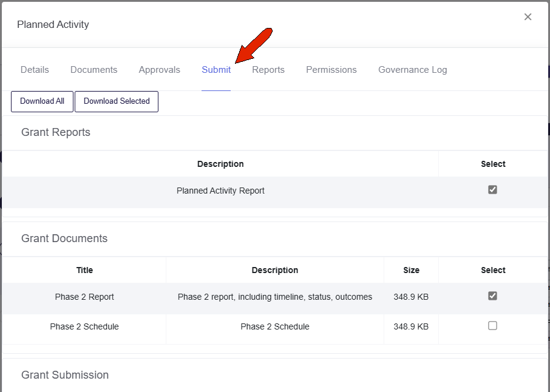Open the Reports tab
Image resolution: width=550 pixels, height=392 pixels.
(x=268, y=69)
